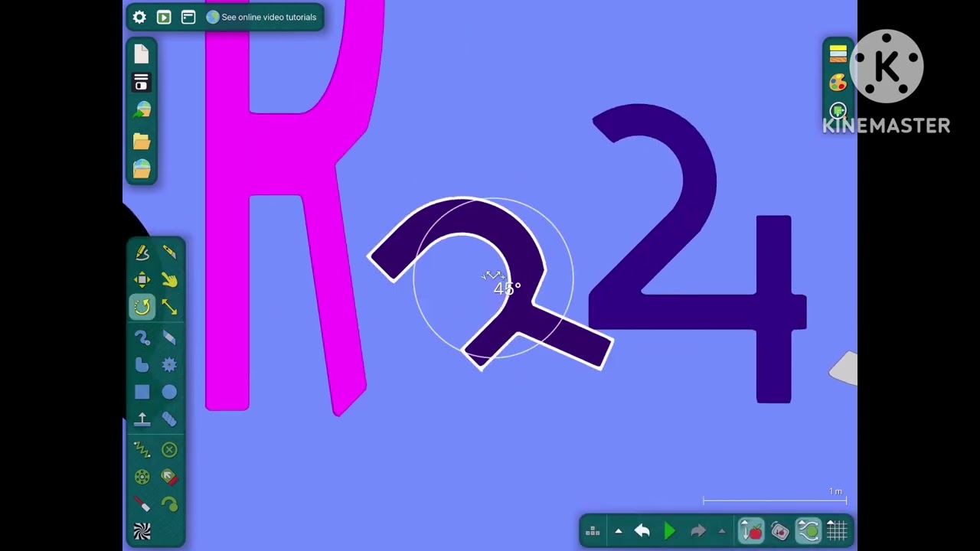Open the plain yellow scene folder
Viewport: 980px width, 551px height.
click(142, 141)
